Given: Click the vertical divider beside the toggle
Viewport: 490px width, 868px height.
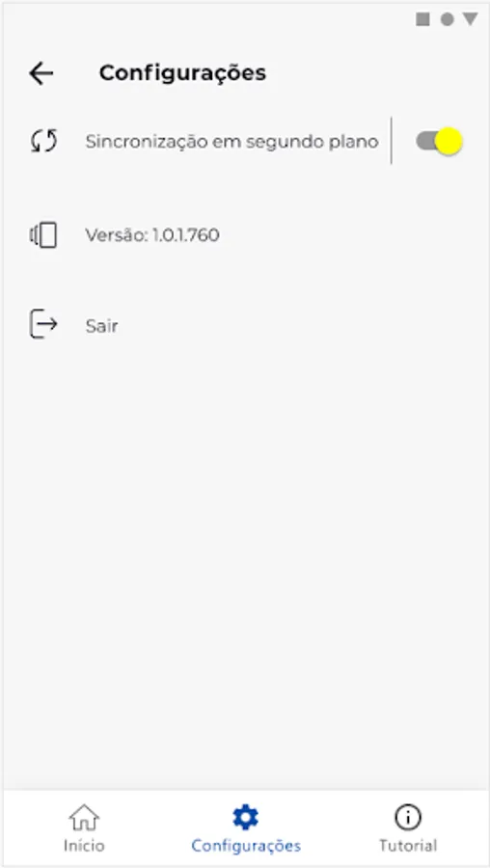Looking at the screenshot, I should [x=392, y=141].
